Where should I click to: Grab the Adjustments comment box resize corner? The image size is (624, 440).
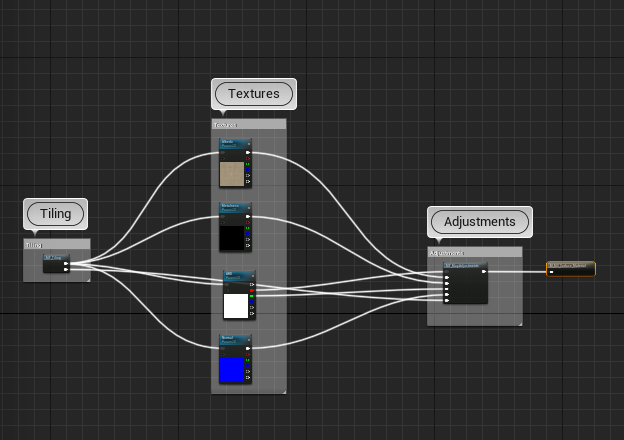(x=520, y=324)
